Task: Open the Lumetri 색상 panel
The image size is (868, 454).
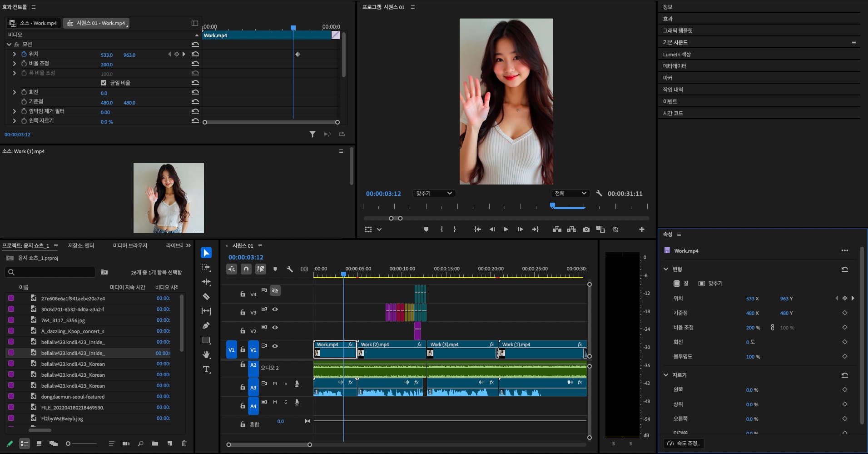Action: pyautogui.click(x=676, y=54)
